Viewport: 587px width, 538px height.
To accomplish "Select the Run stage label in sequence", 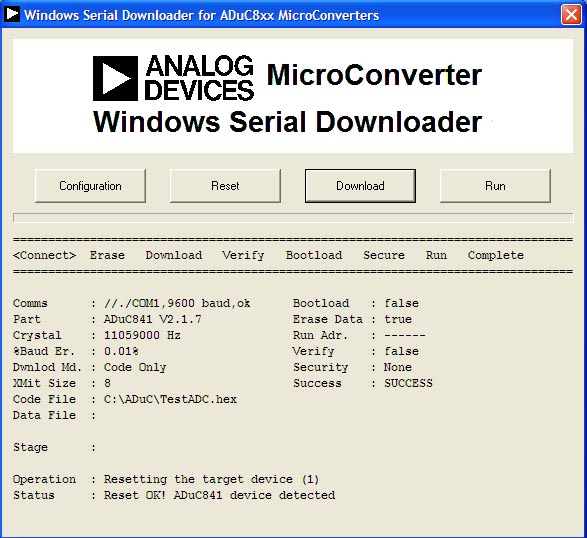I will coord(436,255).
